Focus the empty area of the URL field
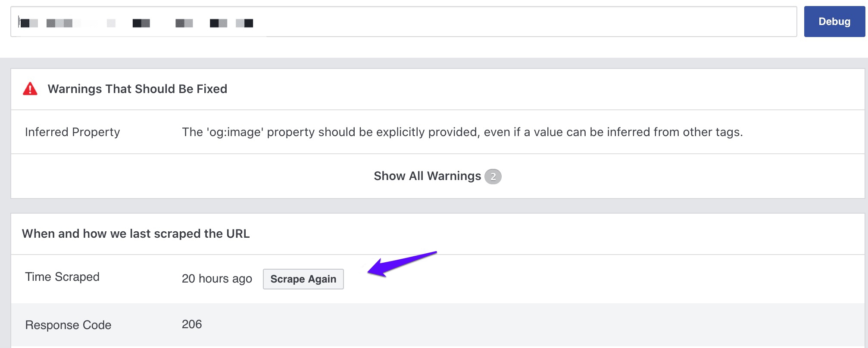This screenshot has height=348, width=868. click(517, 22)
